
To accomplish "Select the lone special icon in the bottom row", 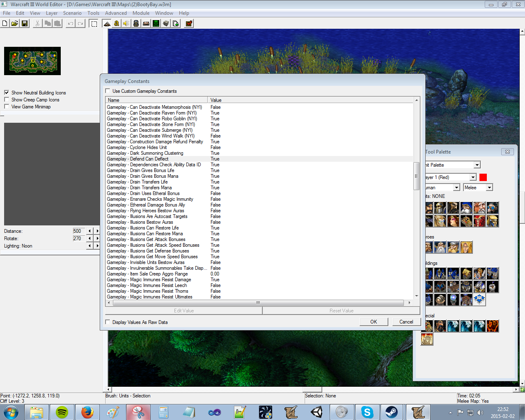I will click(427, 339).
